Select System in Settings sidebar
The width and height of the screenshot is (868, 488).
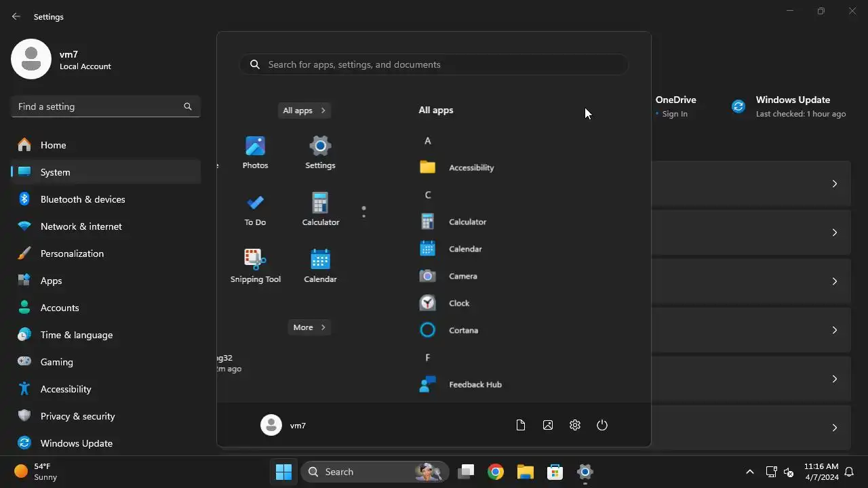106,172
